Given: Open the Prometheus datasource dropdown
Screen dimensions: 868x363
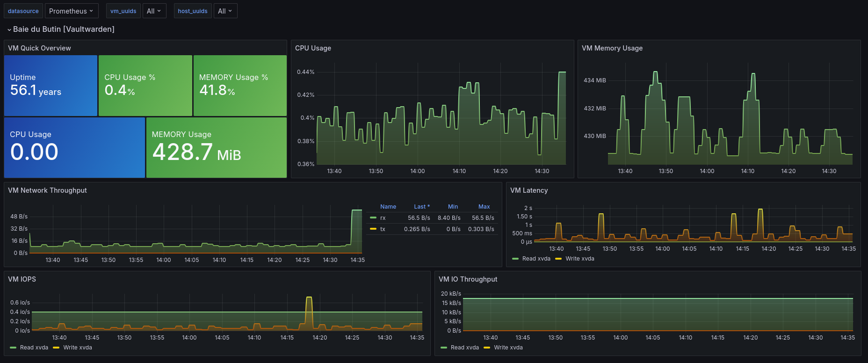Looking at the screenshot, I should (x=71, y=11).
